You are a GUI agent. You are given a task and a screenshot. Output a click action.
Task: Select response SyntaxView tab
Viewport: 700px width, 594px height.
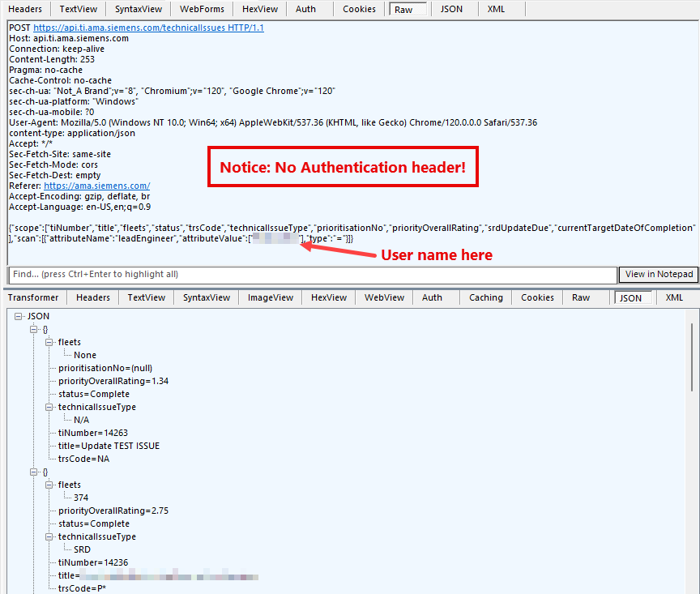(207, 297)
